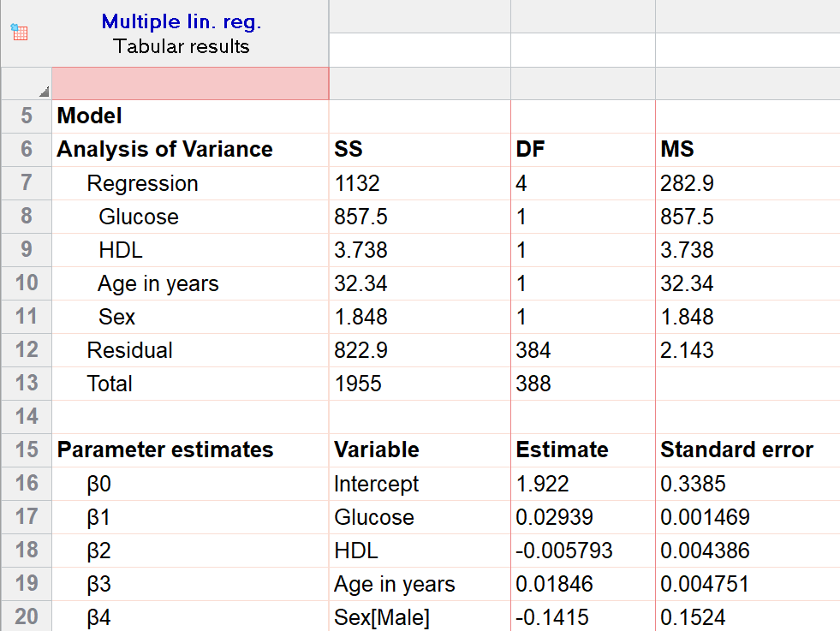Click Age in years MS value 32.34
This screenshot has height=631, width=840.
click(687, 283)
